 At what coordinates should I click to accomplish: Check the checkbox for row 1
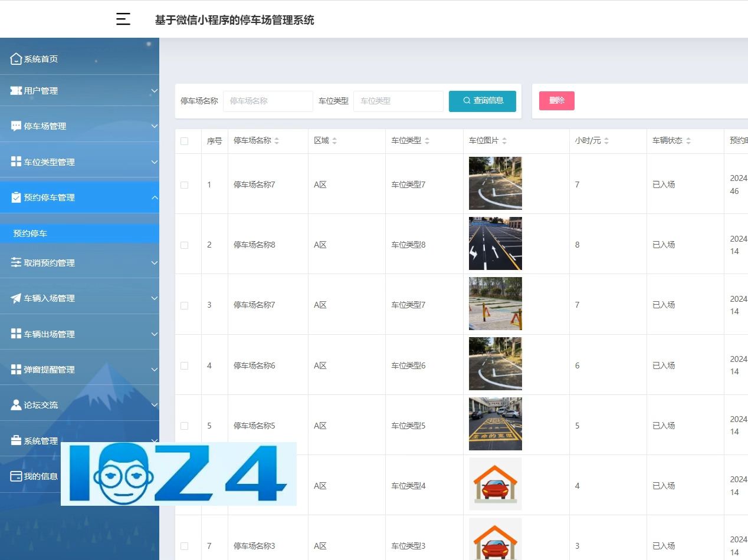(185, 185)
